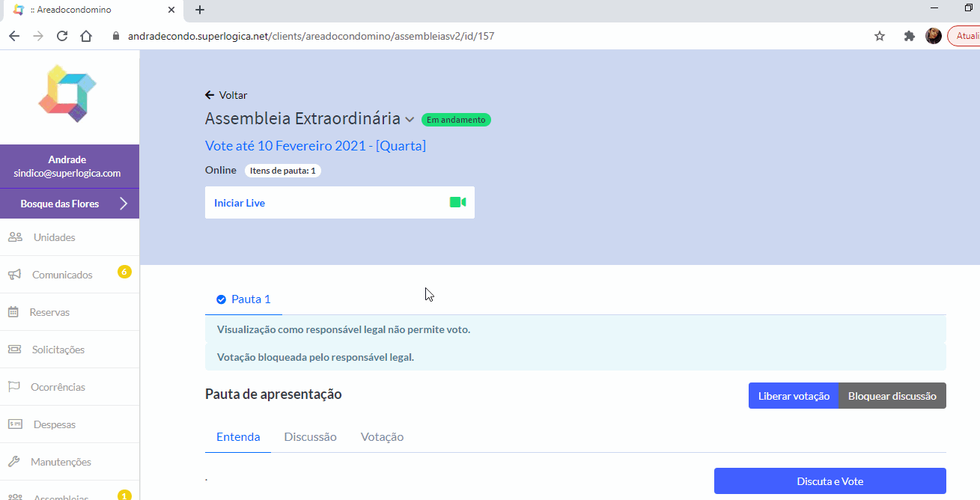Click the Comunicados megaphone icon

click(x=15, y=275)
